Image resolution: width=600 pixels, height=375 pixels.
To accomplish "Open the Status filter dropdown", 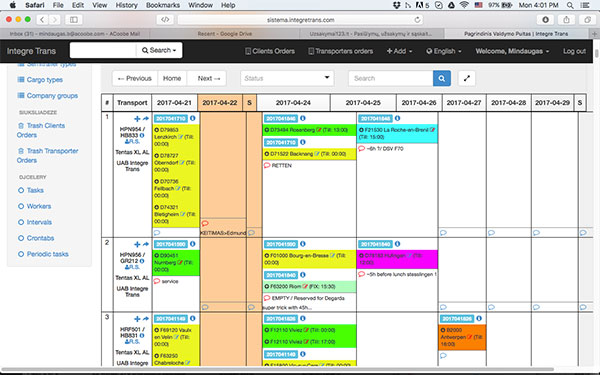I will (x=287, y=78).
